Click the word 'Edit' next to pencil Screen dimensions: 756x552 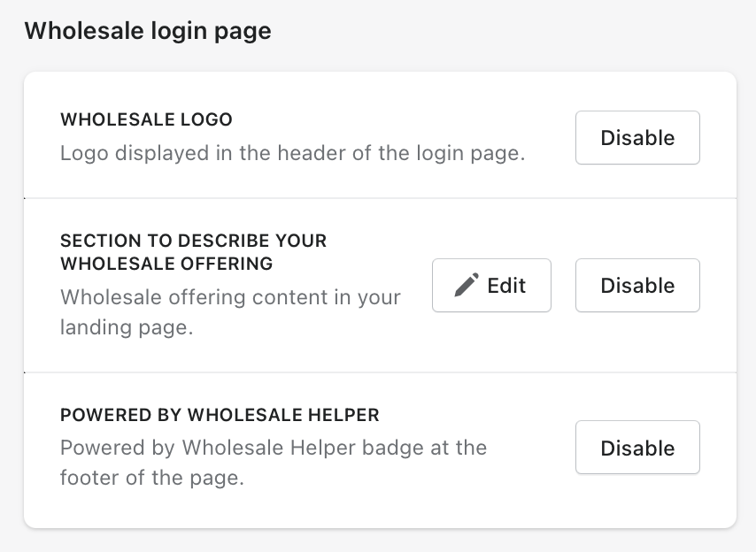tap(506, 285)
